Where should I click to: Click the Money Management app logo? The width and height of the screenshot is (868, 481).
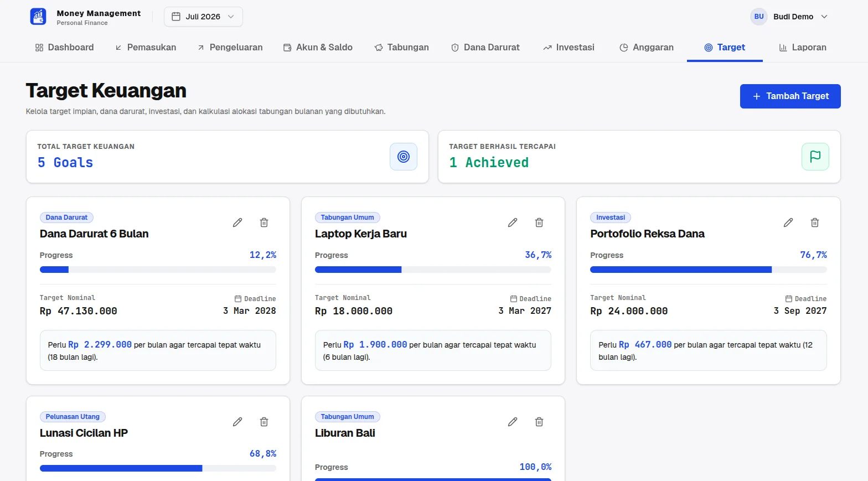38,17
